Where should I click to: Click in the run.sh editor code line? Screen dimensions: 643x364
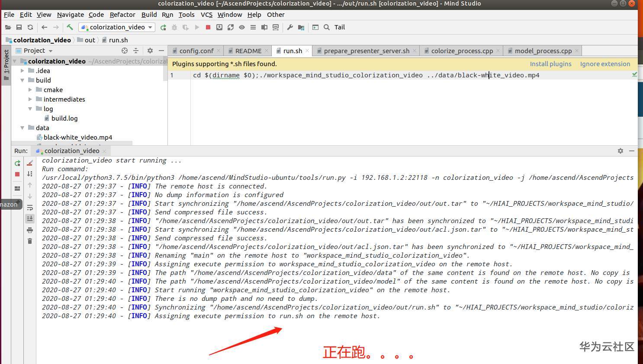point(366,75)
